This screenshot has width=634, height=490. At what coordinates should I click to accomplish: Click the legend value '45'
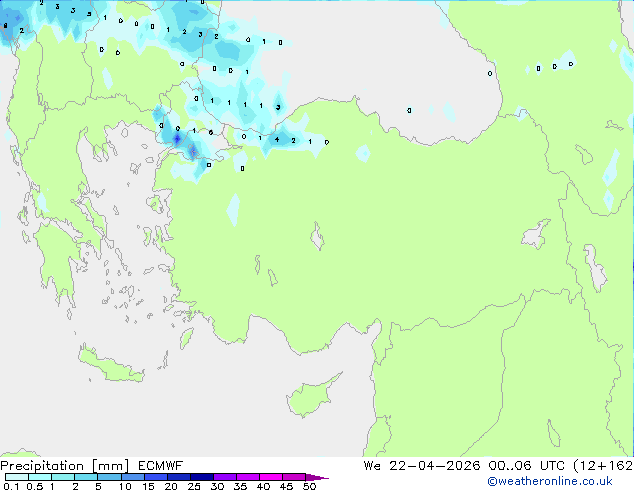[x=286, y=486]
